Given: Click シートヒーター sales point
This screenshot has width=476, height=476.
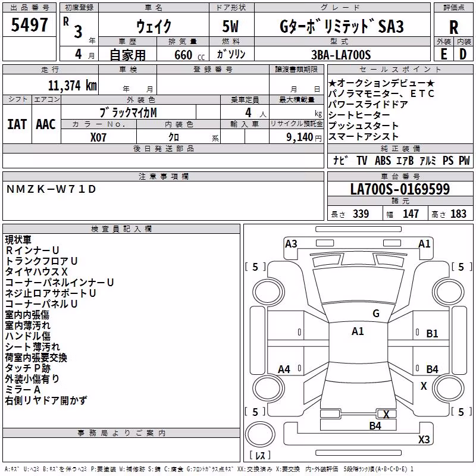Looking at the screenshot, I should 359,115.
